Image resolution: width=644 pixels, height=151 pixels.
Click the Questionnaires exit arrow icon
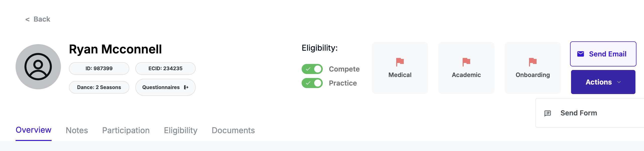point(186,87)
